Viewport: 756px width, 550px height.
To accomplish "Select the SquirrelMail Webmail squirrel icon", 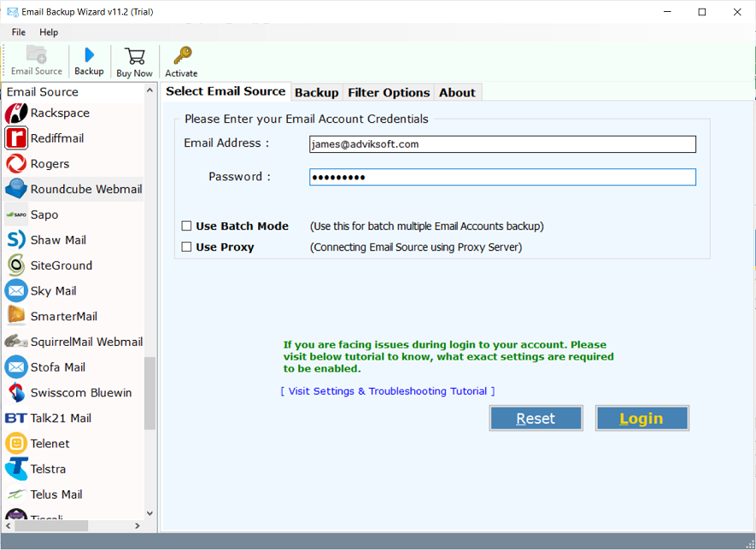I will (16, 342).
